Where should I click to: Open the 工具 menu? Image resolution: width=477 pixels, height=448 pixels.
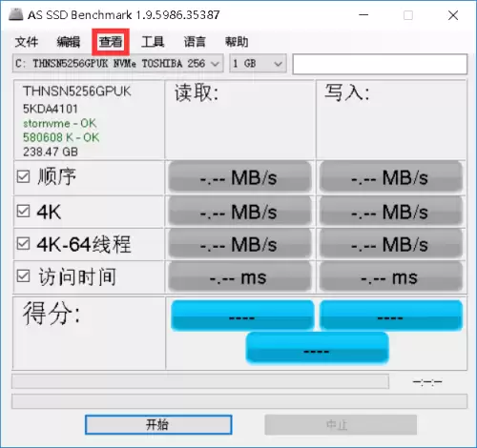[153, 42]
